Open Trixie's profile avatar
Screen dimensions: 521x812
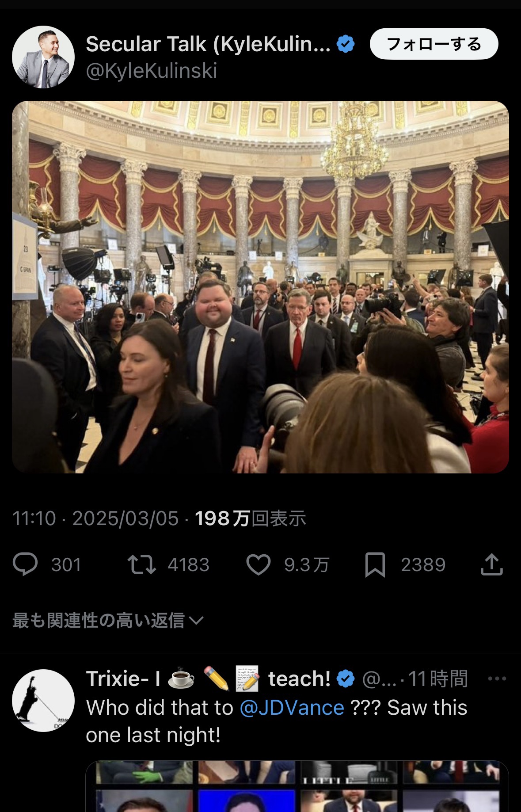pyautogui.click(x=43, y=701)
